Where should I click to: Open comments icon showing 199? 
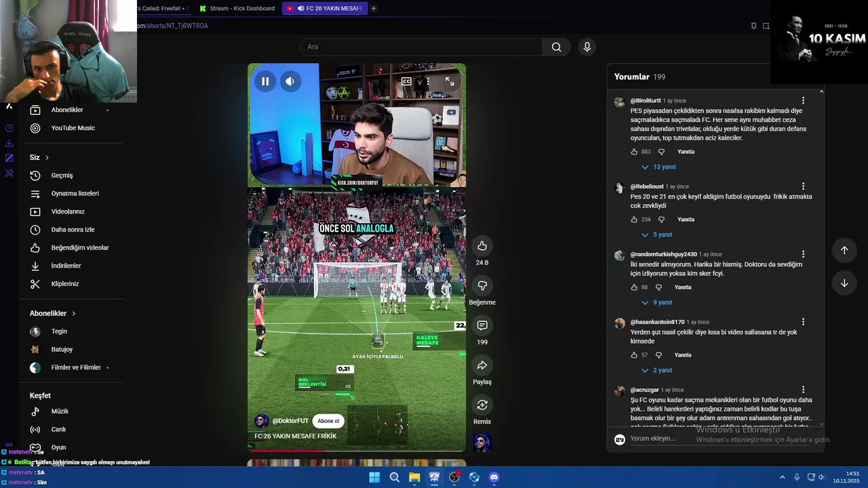point(482,325)
